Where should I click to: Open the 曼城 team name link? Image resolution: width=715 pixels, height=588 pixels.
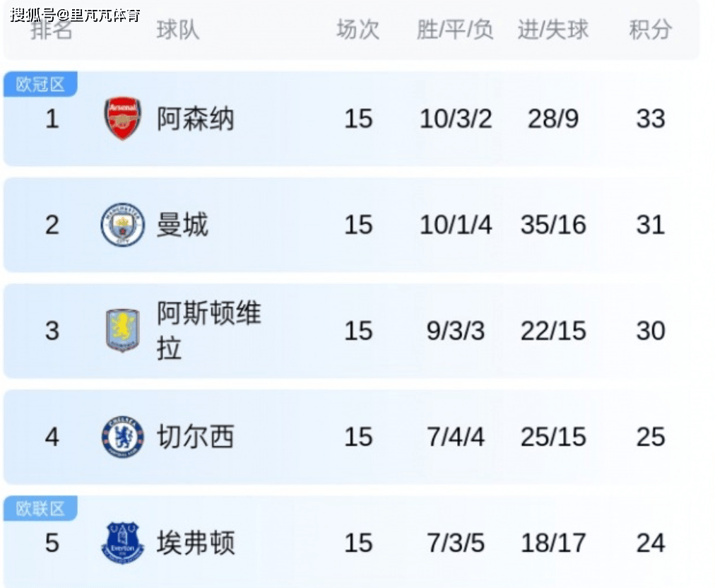tap(182, 225)
